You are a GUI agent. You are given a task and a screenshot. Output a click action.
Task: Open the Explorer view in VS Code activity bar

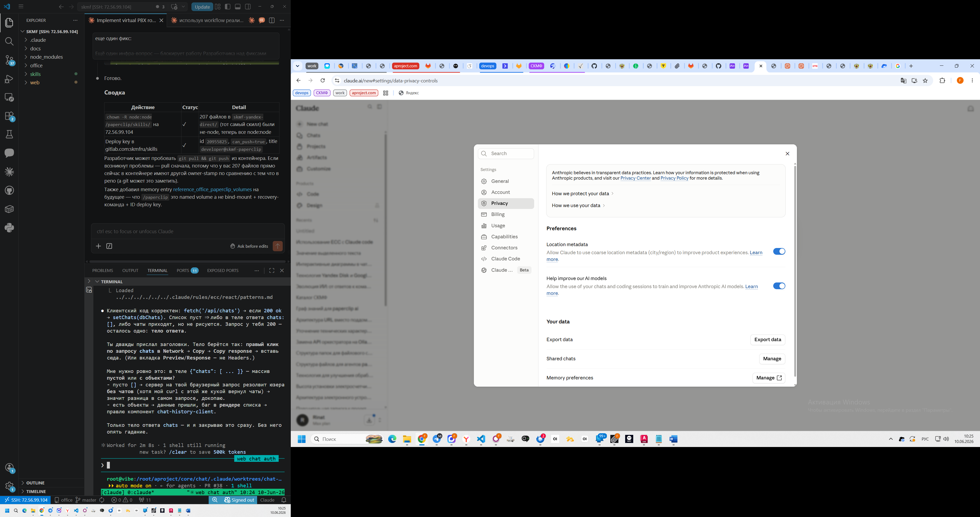(x=9, y=23)
